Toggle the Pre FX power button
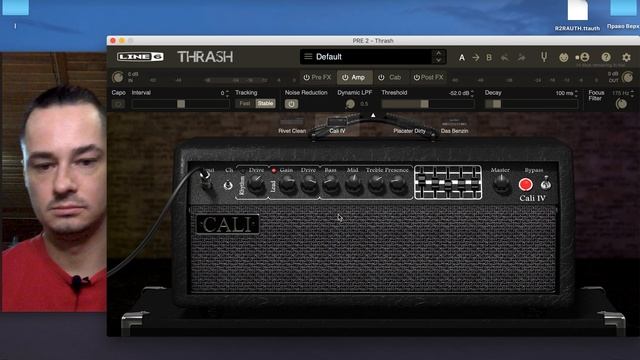This screenshot has width=640, height=360. click(307, 77)
